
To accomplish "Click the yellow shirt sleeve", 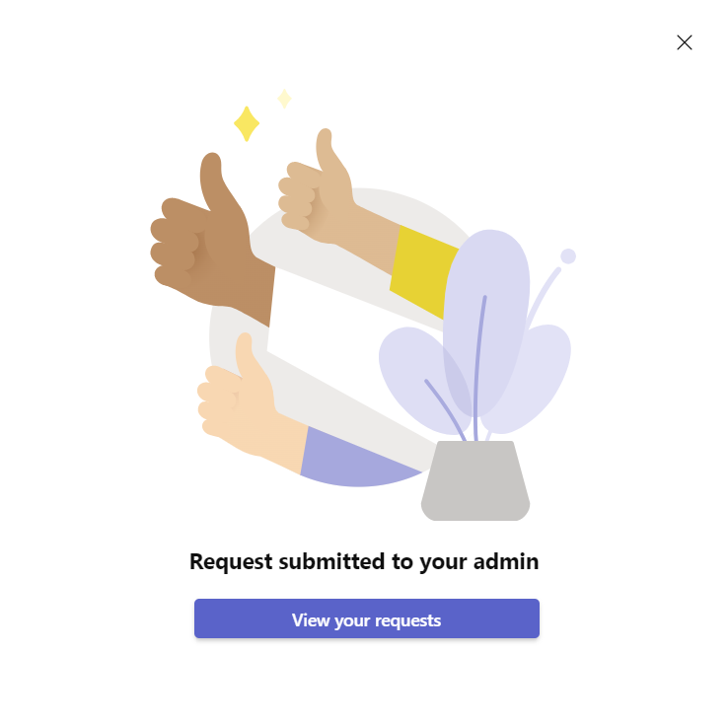I will 420,271.
